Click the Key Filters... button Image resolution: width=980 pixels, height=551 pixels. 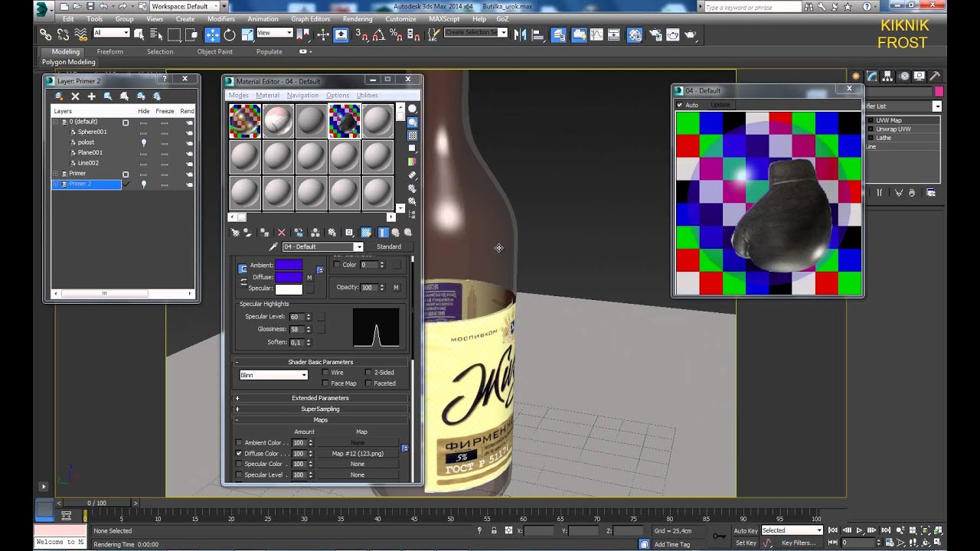[x=799, y=543]
